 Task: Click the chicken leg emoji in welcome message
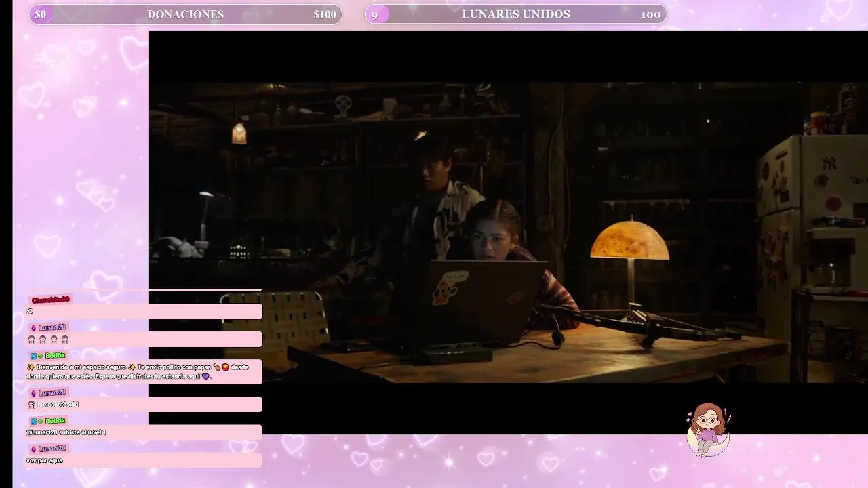(x=217, y=367)
